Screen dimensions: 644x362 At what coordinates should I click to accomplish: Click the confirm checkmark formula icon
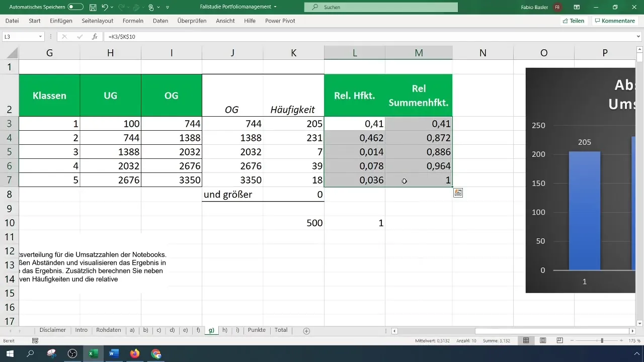(79, 37)
